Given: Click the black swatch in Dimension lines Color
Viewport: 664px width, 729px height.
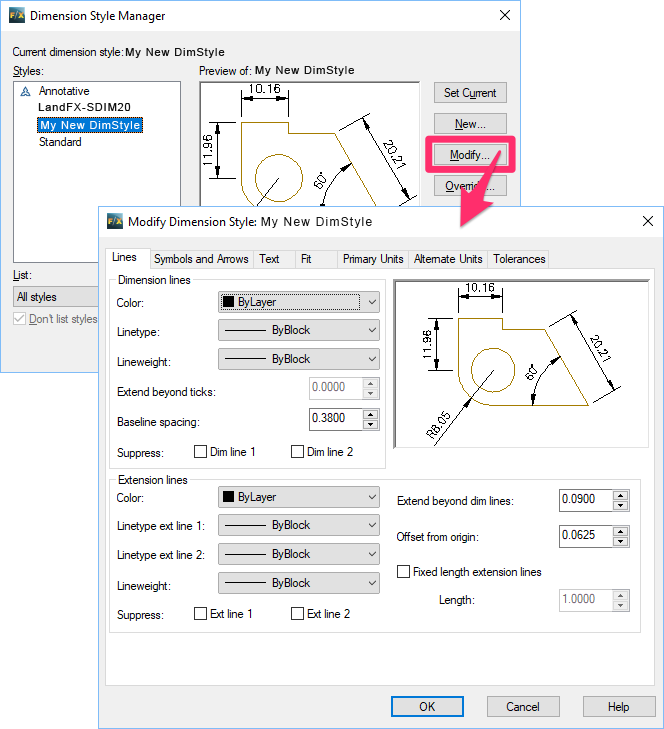Looking at the screenshot, I should click(x=228, y=302).
